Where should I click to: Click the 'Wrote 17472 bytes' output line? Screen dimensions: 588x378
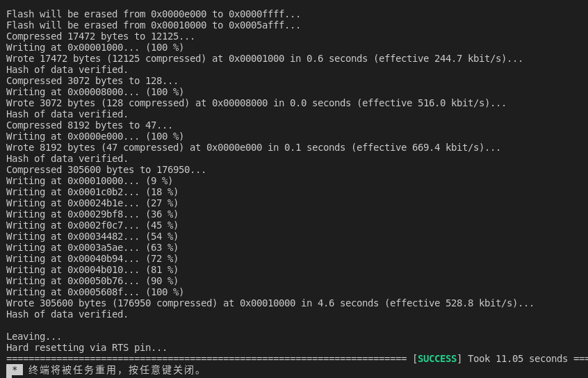[x=264, y=58]
